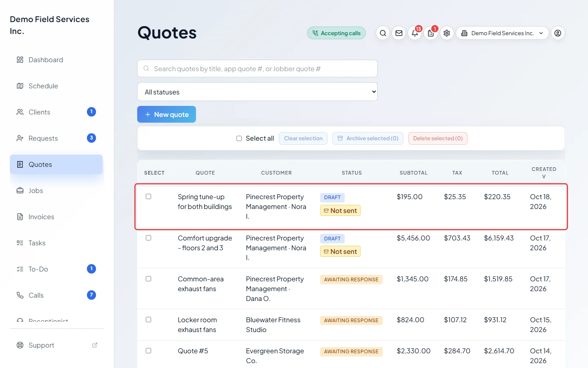The width and height of the screenshot is (588, 368).
Task: Open the Support external link
Action: [95, 345]
